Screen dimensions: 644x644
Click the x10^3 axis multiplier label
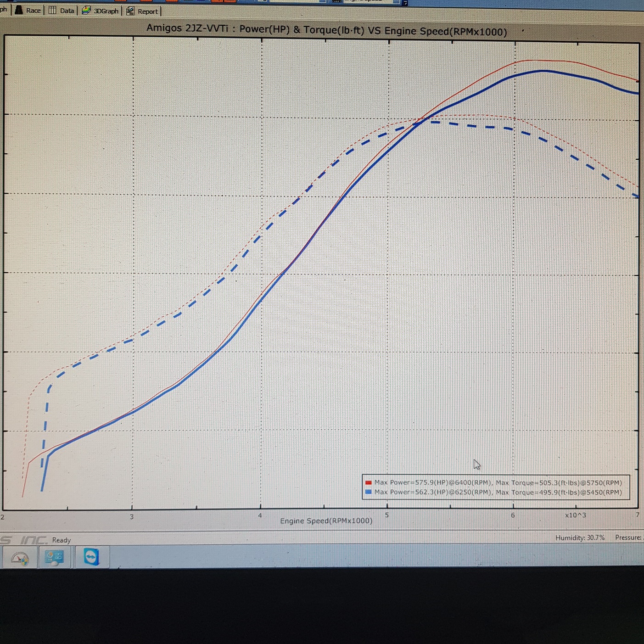(575, 515)
